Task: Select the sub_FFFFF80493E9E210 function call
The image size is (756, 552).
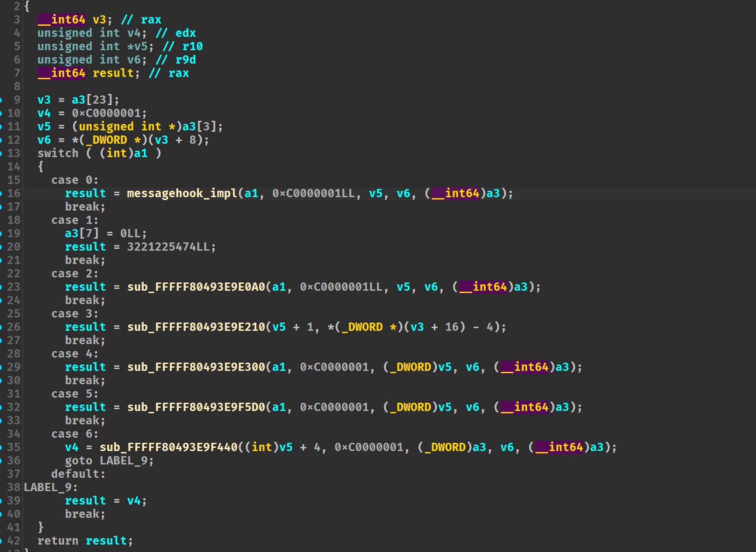Action: pos(196,327)
